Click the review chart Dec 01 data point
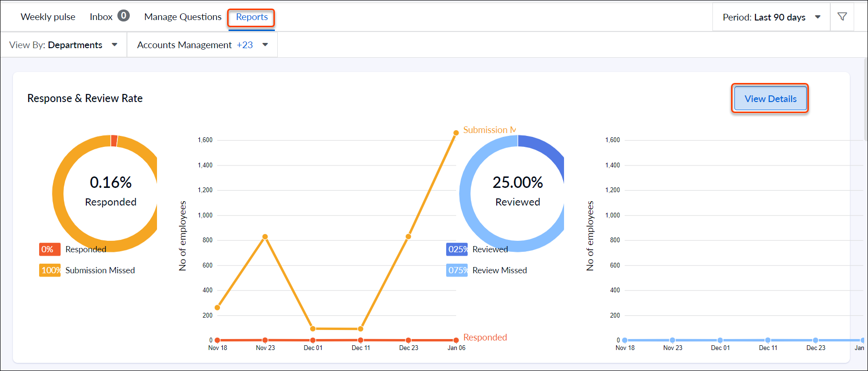Screen dimensions: 868x371 (x=720, y=340)
